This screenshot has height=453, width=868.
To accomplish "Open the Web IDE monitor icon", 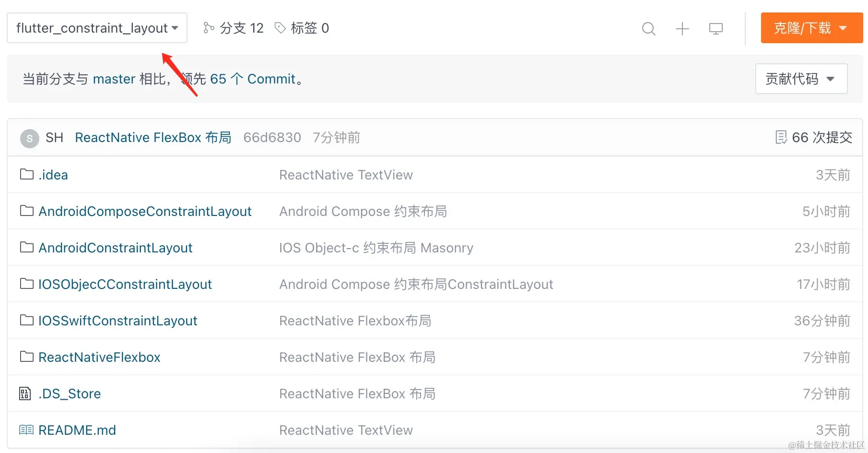I will 716,29.
